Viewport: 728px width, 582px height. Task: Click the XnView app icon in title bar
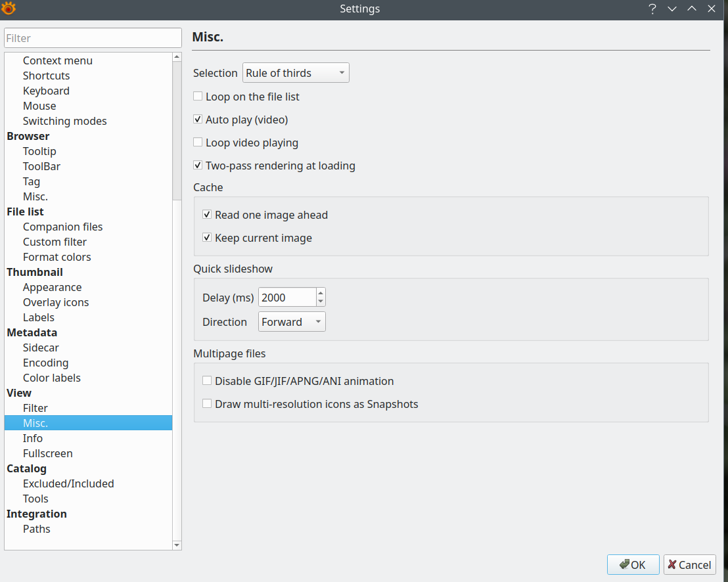tap(9, 9)
